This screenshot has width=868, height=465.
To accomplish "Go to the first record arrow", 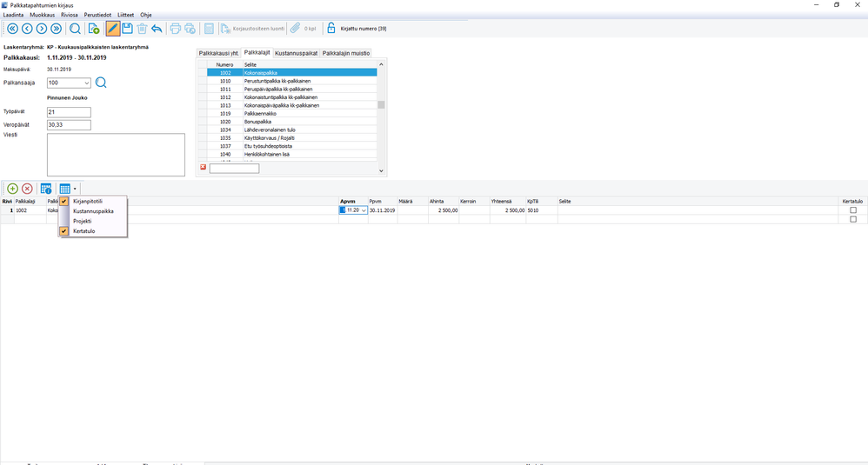I will coord(12,29).
